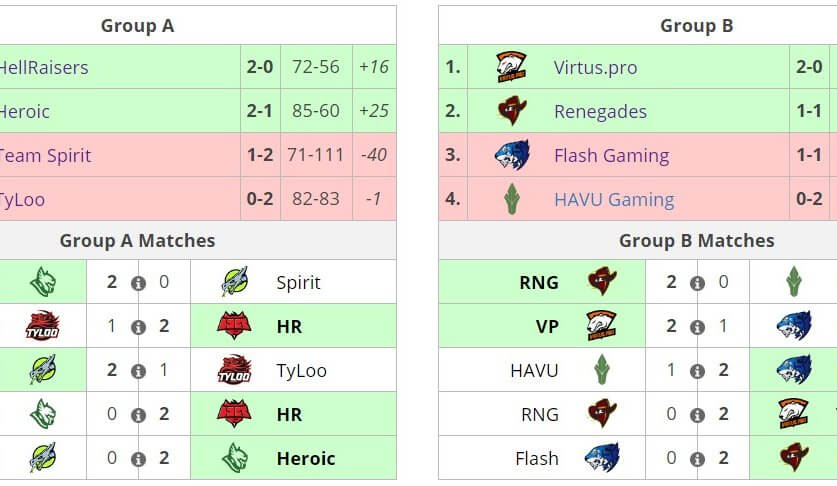This screenshot has height=486, width=837.
Task: Click the HAVU Gaming logo in standings
Action: tap(512, 200)
